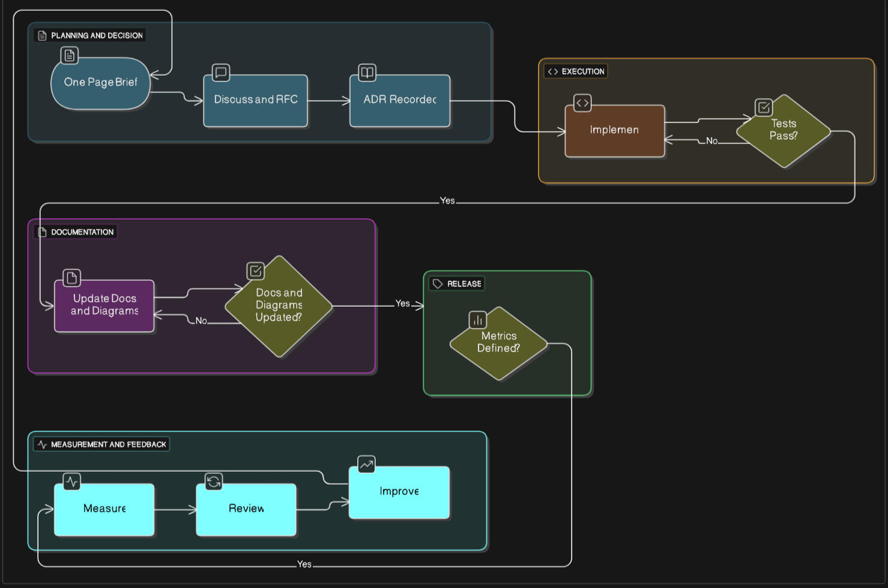Click the chat bubble icon on Discuss and RFC
The height and width of the screenshot is (588, 888).
pos(221,73)
